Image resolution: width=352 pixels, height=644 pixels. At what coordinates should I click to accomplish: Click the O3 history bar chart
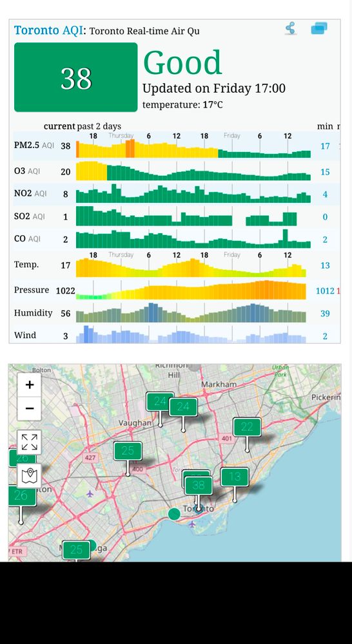coord(193,171)
